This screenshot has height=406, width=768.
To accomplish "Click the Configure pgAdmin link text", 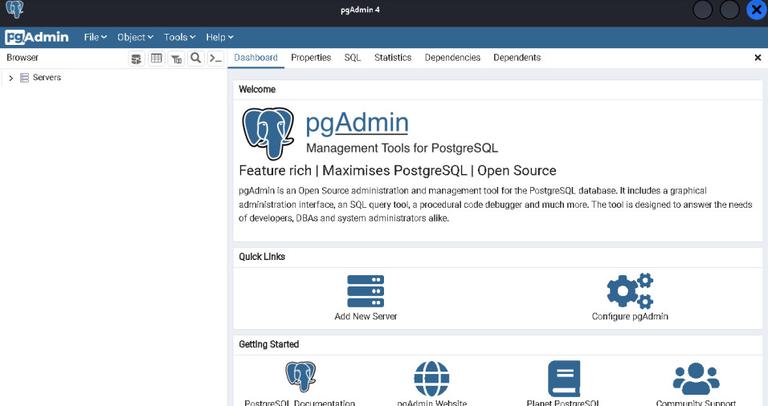I will coord(630,316).
